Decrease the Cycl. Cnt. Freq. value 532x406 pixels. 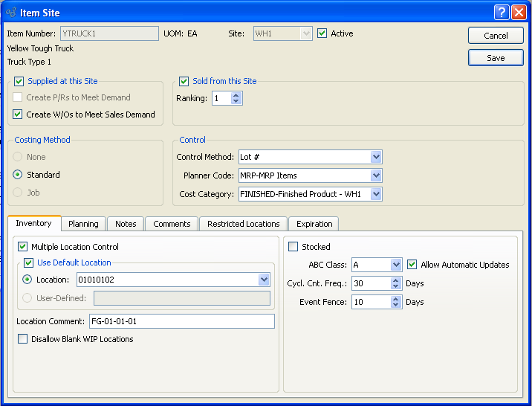pos(396,287)
